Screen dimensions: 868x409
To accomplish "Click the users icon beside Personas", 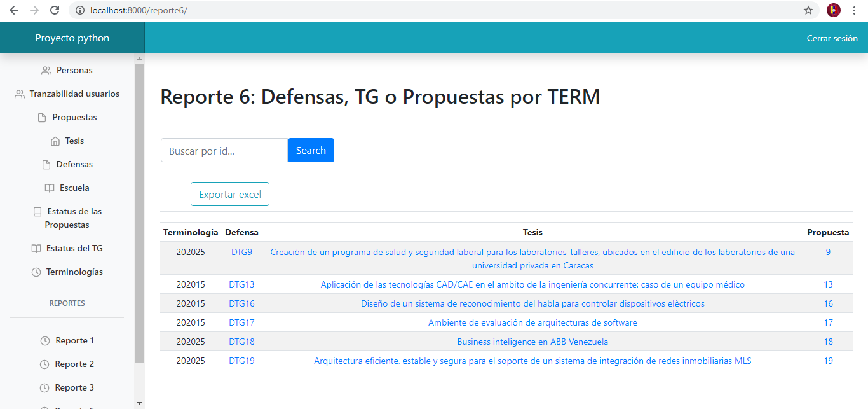I will pyautogui.click(x=46, y=71).
